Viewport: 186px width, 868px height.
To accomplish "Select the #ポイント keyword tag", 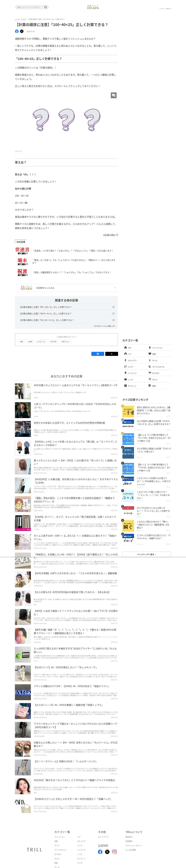I will (x=65, y=341).
